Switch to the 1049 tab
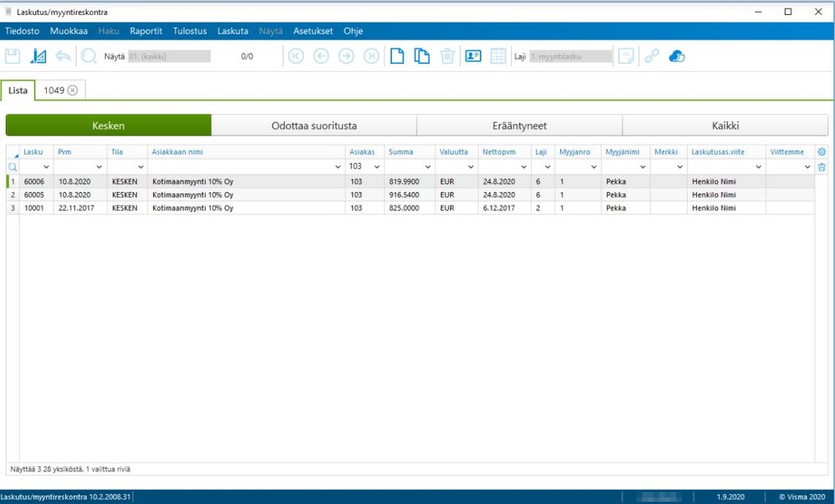The image size is (835, 504). pyautogui.click(x=53, y=90)
